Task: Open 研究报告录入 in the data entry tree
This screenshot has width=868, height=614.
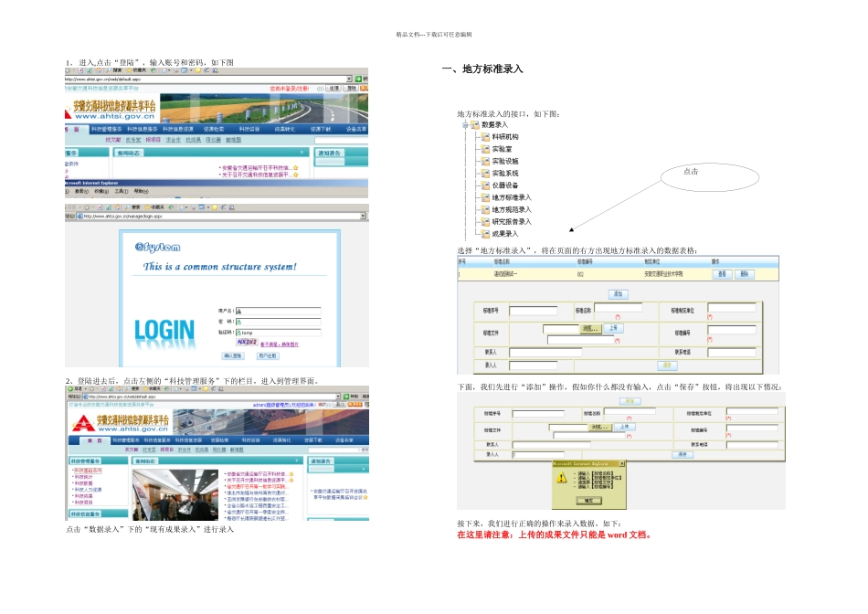Action: 512,221
